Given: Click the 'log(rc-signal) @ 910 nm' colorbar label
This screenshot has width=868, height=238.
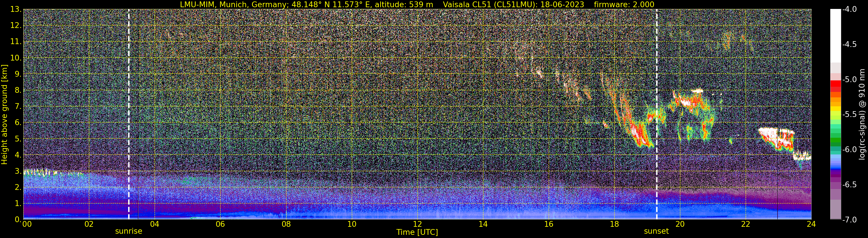Looking at the screenshot, I should click(x=863, y=114).
